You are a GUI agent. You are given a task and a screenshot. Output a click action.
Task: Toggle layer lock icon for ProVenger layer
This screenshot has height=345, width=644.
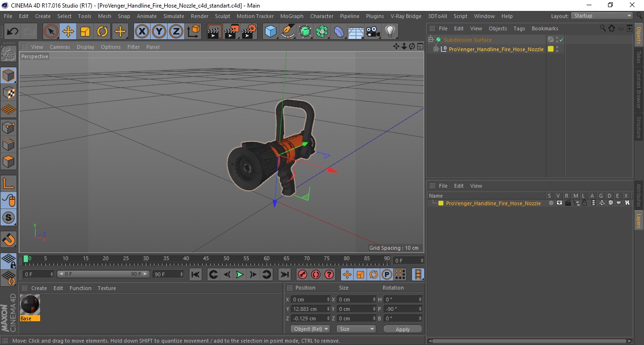[585, 203]
